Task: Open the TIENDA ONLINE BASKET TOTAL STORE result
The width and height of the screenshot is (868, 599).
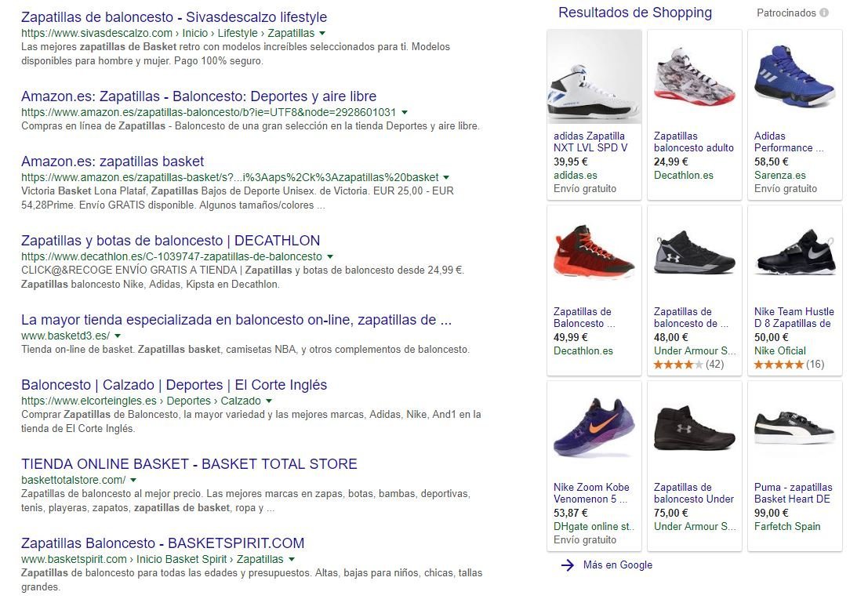Action: 189,464
